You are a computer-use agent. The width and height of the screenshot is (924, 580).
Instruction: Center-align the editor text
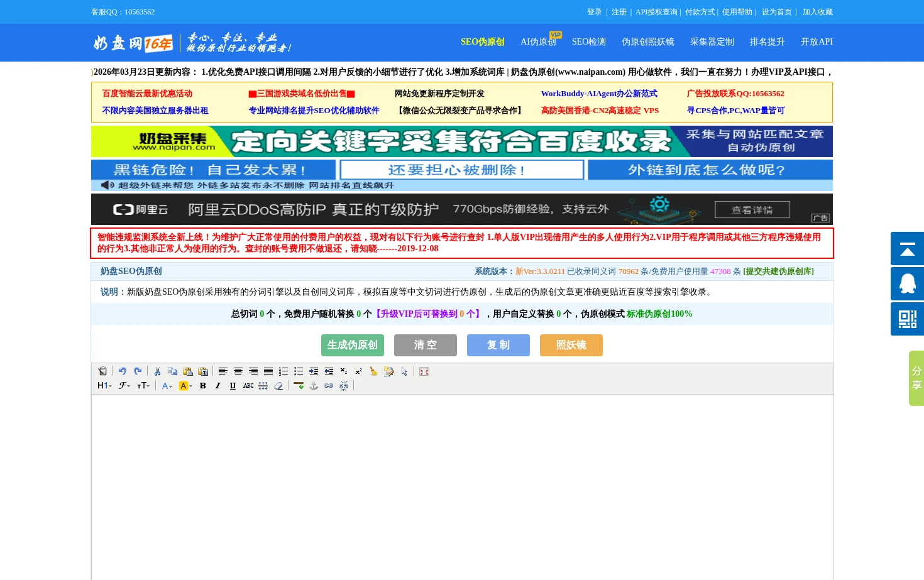tap(238, 371)
